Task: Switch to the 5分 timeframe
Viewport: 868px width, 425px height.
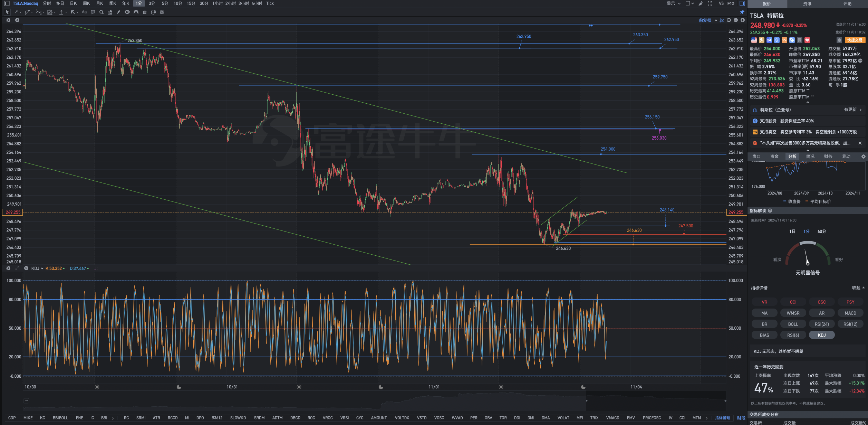Action: pyautogui.click(x=165, y=3)
